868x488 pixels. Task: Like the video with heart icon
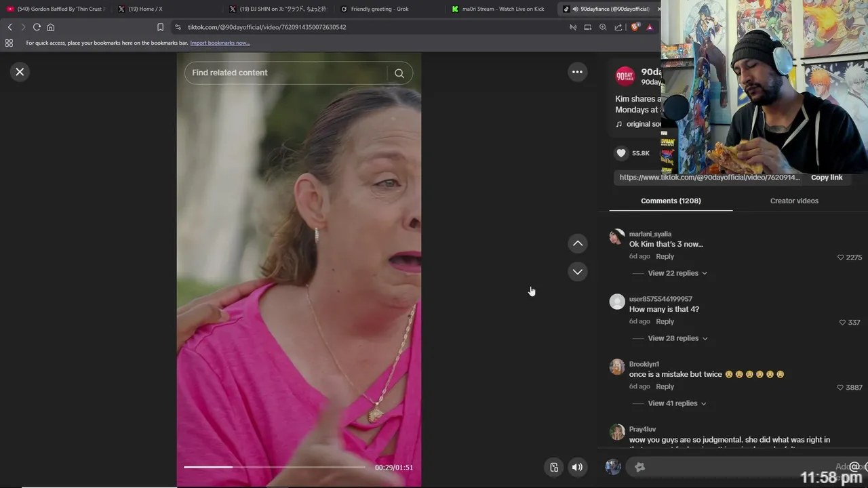621,153
